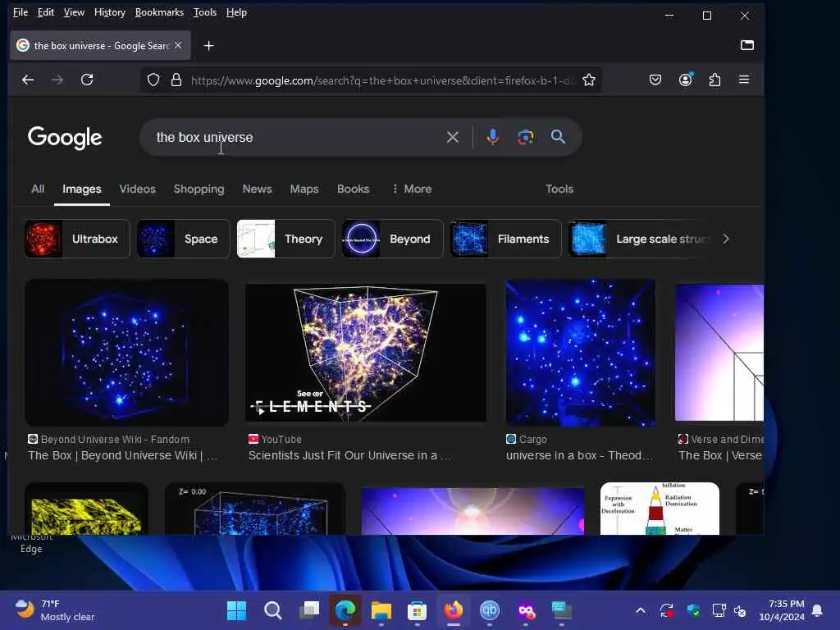This screenshot has height=630, width=840.
Task: Open File Explorer from the taskbar
Action: tap(381, 610)
